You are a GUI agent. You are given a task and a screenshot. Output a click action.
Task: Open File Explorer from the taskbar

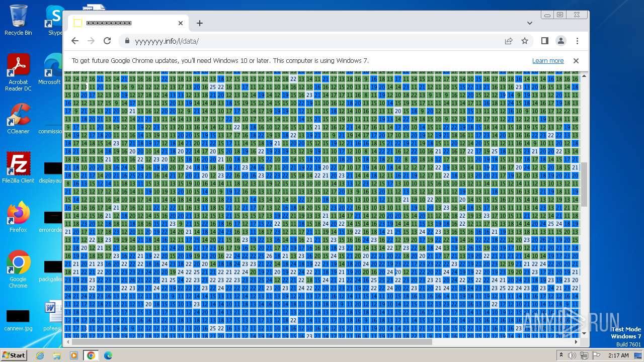57,355
